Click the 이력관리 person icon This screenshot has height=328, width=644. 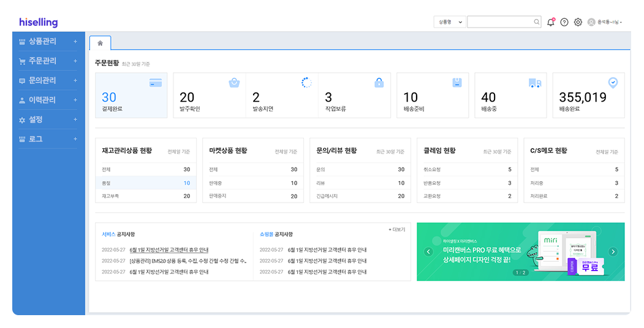point(22,100)
